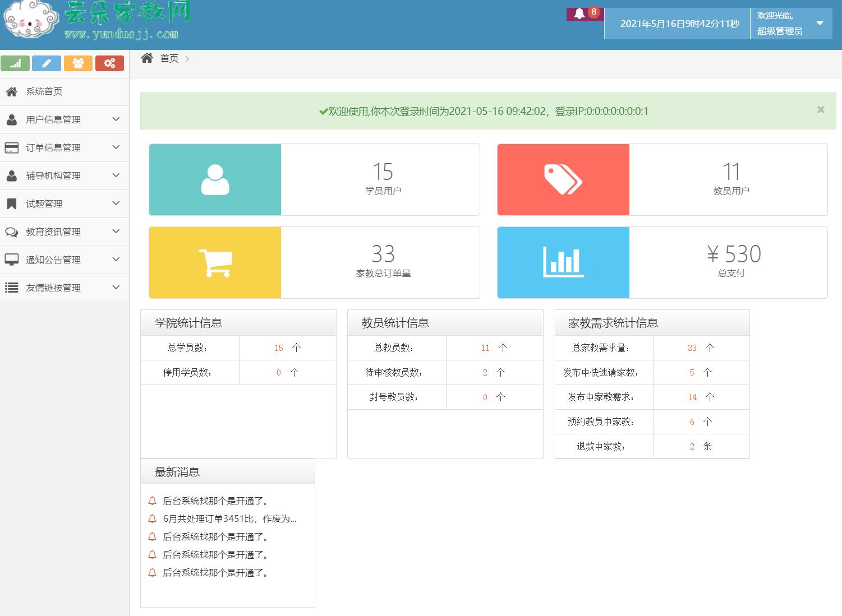Dismiss the green welcome login message
The width and height of the screenshot is (842, 616).
[821, 110]
